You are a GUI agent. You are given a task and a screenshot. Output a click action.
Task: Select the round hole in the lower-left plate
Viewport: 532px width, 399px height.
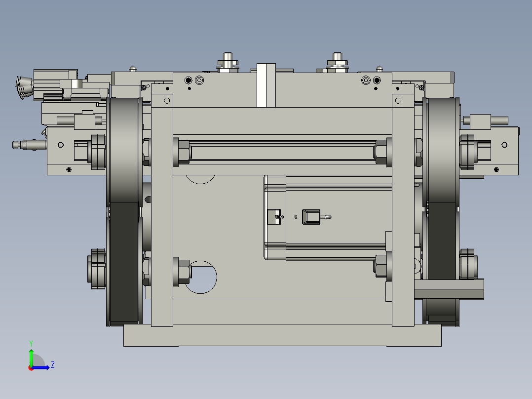click(200, 277)
